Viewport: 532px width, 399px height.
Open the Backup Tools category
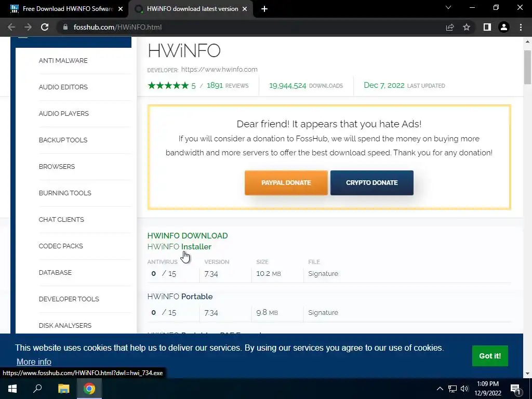(63, 140)
